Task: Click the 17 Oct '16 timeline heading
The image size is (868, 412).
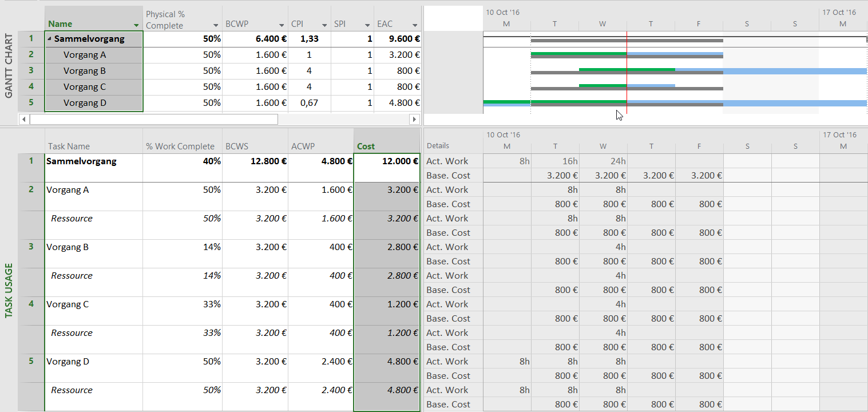Action: tap(839, 11)
